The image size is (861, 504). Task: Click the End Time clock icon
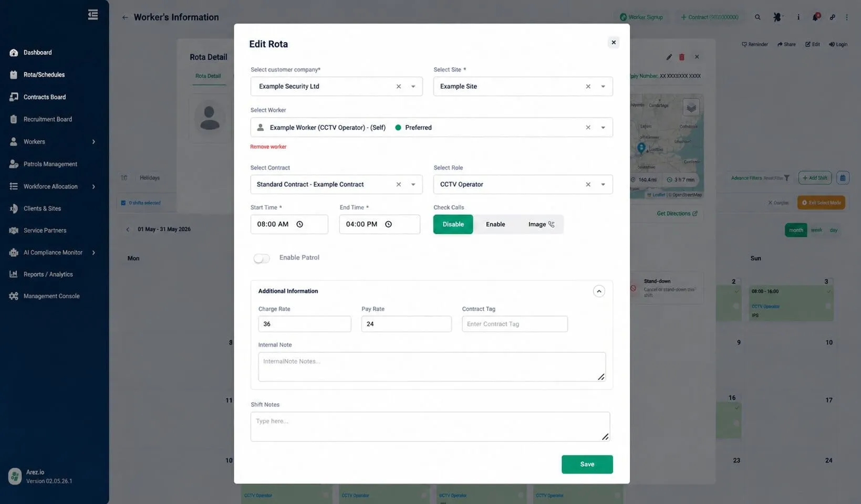(x=389, y=224)
